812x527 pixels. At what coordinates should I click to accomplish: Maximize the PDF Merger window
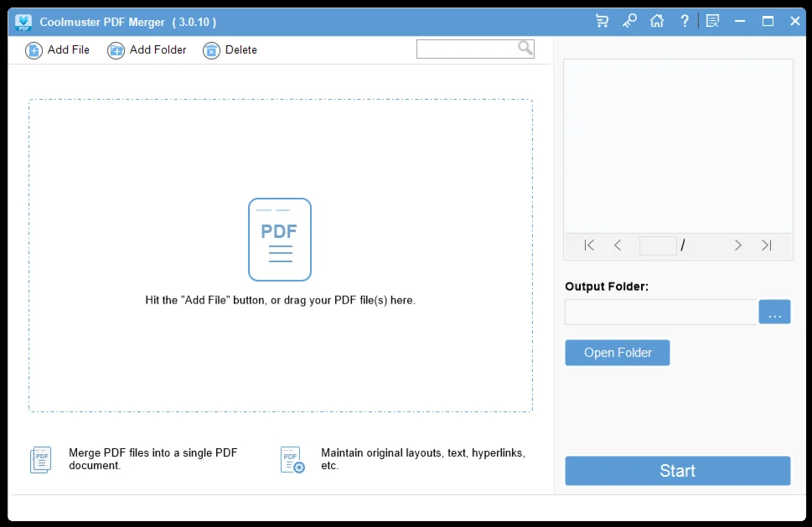pyautogui.click(x=768, y=21)
